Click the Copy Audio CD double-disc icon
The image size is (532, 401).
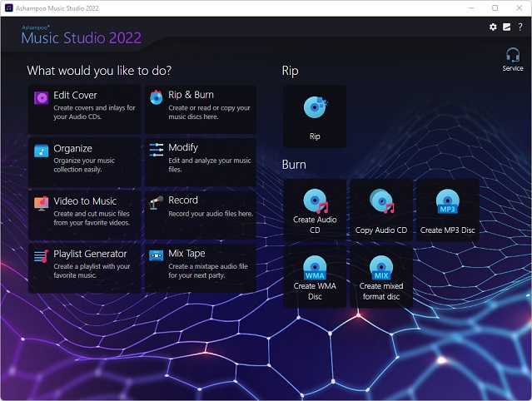381,201
